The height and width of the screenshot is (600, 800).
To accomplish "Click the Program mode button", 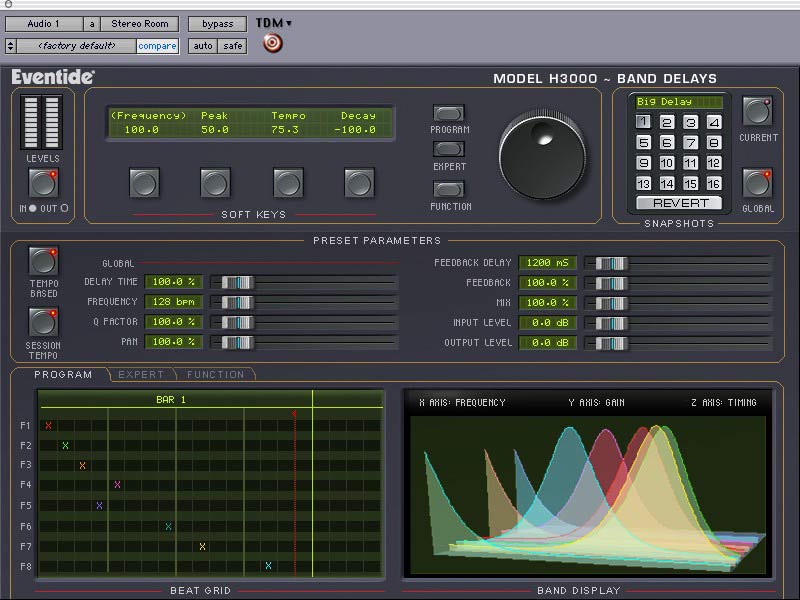I will tap(448, 113).
